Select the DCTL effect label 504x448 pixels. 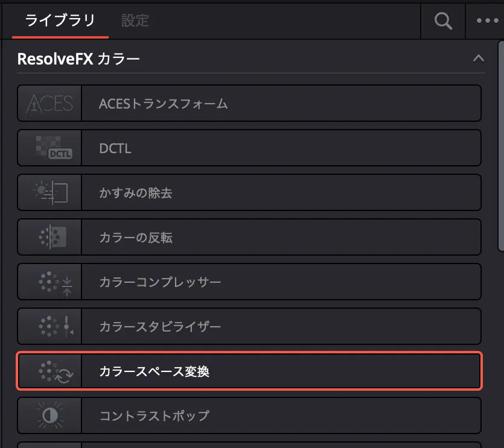(x=115, y=148)
